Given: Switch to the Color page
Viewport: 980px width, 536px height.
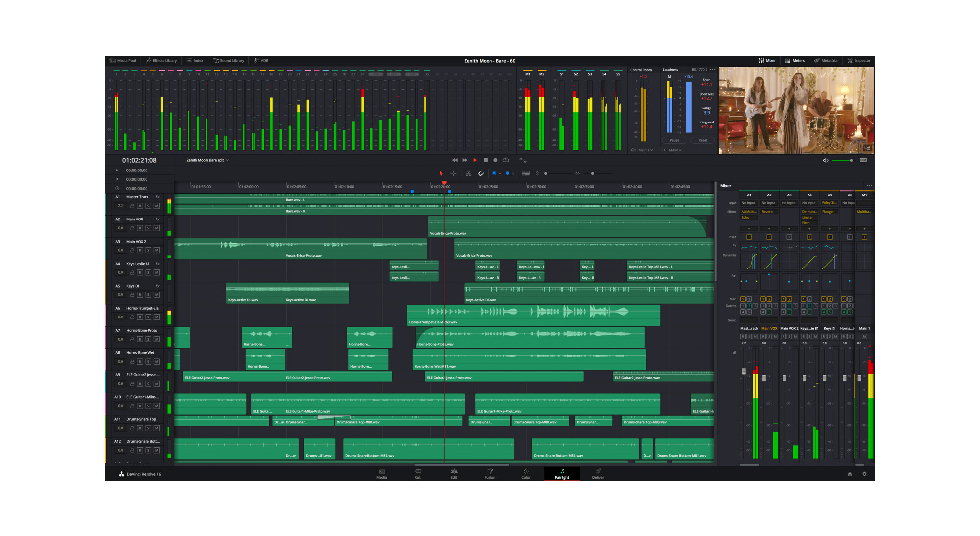Looking at the screenshot, I should tap(526, 473).
